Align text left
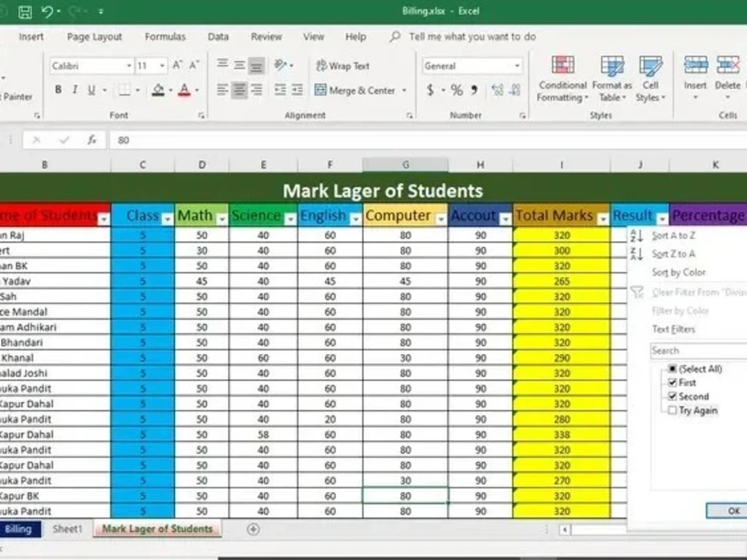The width and height of the screenshot is (747, 560). pyautogui.click(x=222, y=90)
